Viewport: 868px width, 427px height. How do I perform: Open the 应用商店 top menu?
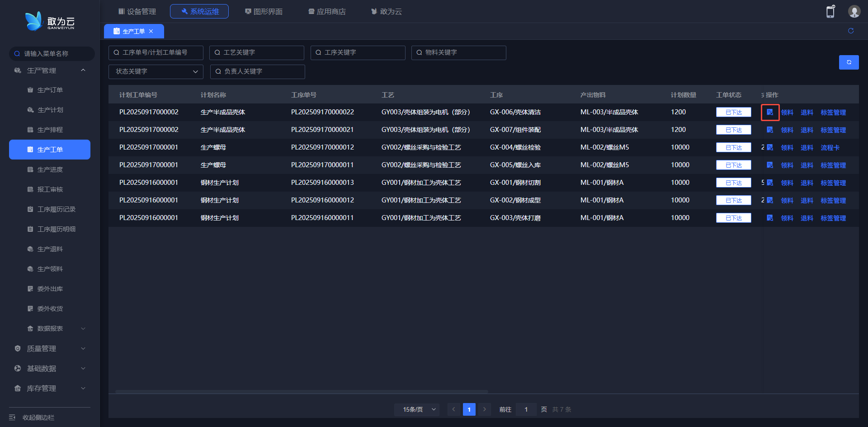(x=327, y=11)
